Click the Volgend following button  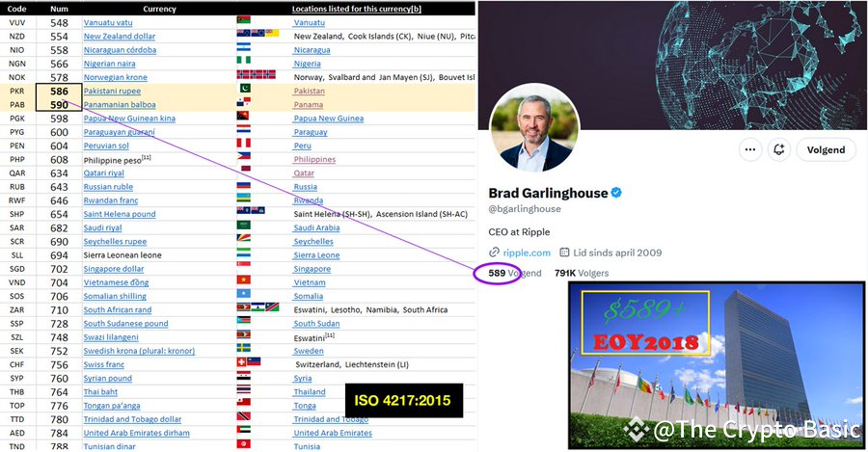click(x=826, y=149)
